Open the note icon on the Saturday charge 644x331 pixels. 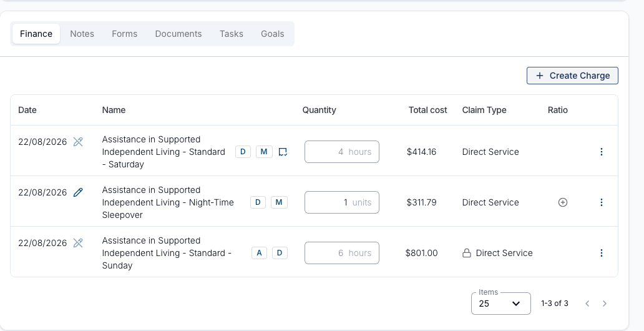tap(283, 152)
